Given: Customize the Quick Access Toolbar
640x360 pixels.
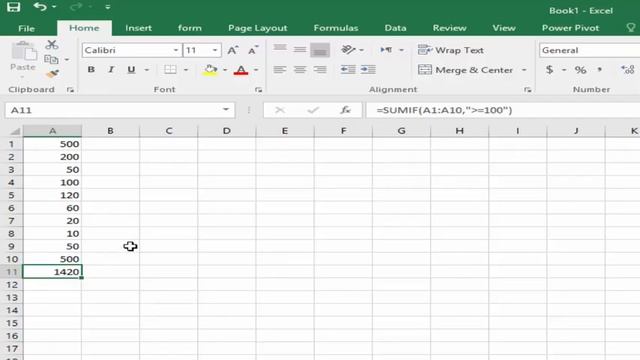Looking at the screenshot, I should coord(108,7).
